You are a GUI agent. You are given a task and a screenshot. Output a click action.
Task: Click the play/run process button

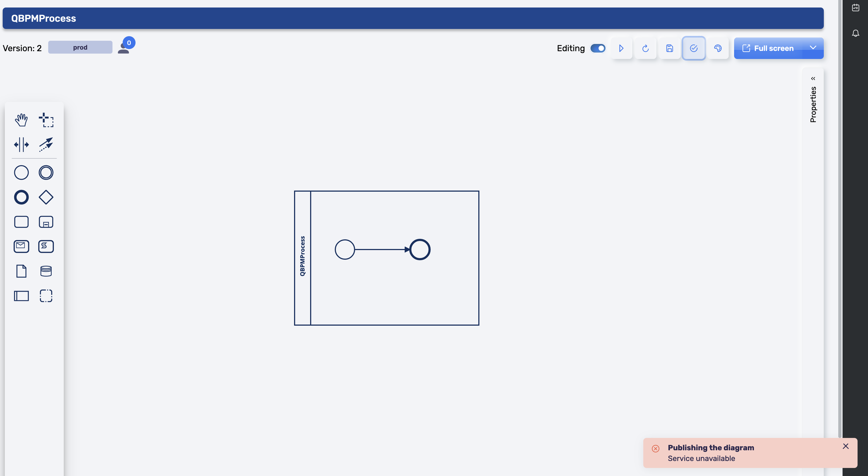(x=621, y=48)
